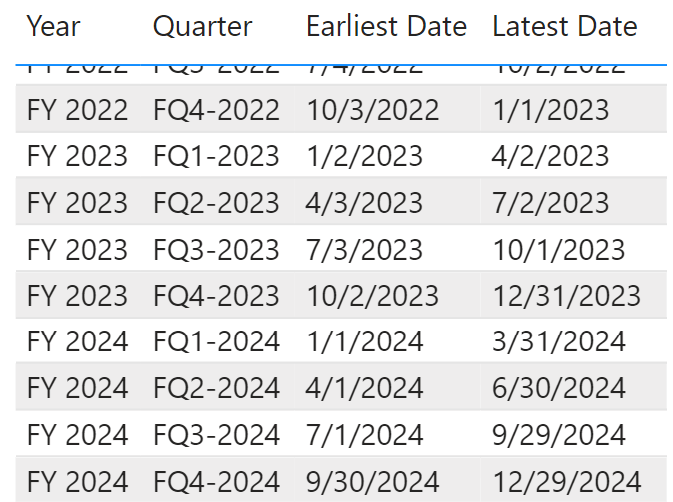Select the FQ4-2024 quarter cell

[216, 481]
